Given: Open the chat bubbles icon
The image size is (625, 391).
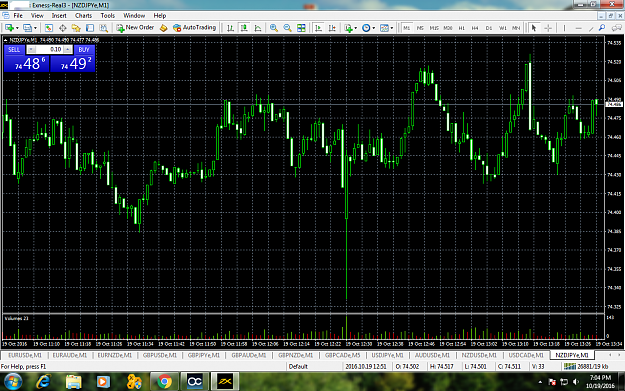Looking at the screenshot, I should point(617,28).
